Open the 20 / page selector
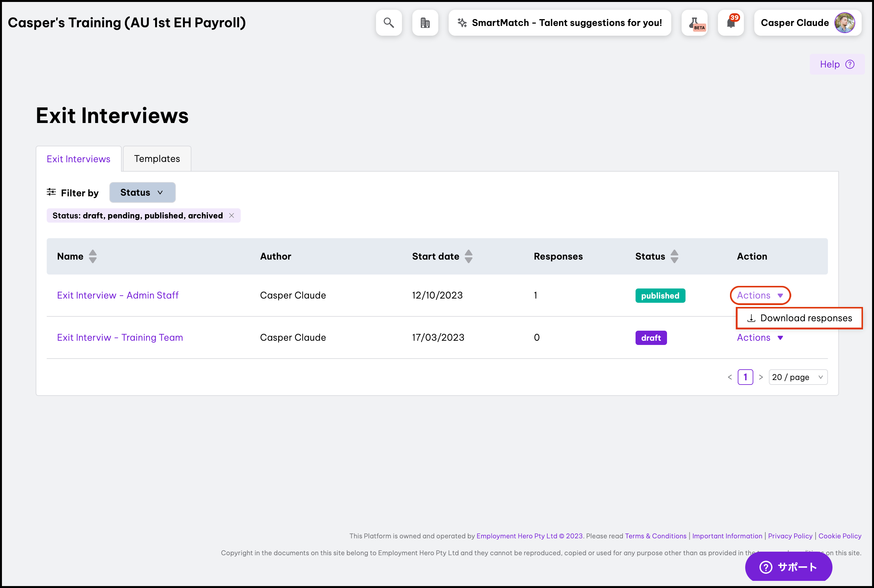874x588 pixels. pos(797,377)
